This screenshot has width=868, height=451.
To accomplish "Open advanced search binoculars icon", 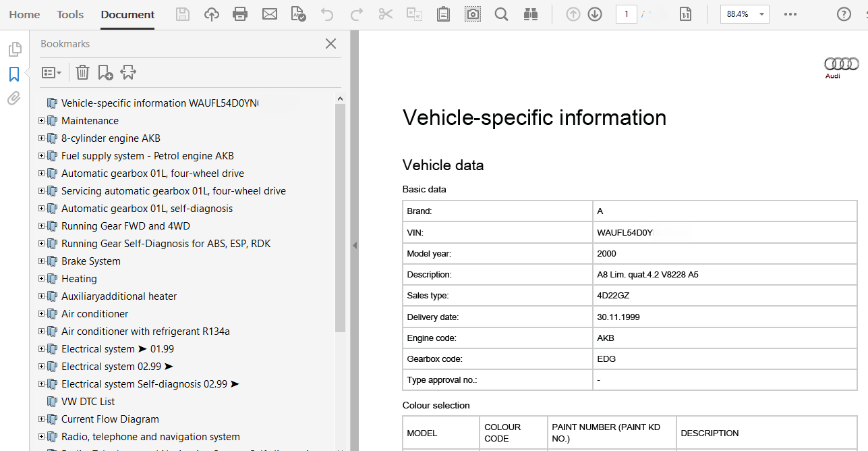I will pyautogui.click(x=531, y=14).
